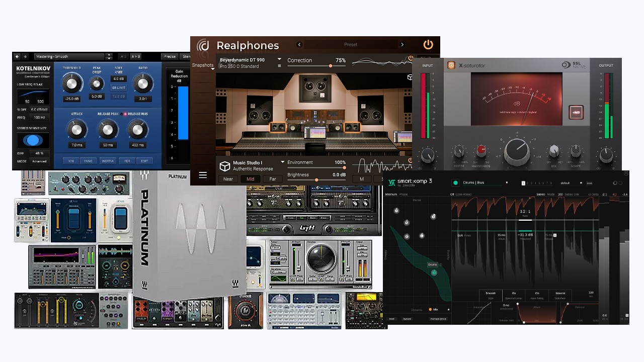Open the default preset dropdown in smart:comp 3
Screen dimensions: 644x362
point(581,183)
